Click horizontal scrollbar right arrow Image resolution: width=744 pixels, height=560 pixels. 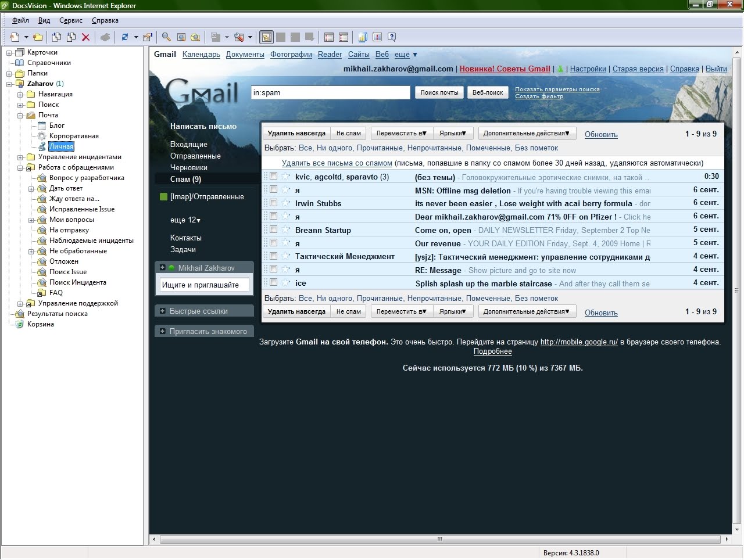point(727,539)
